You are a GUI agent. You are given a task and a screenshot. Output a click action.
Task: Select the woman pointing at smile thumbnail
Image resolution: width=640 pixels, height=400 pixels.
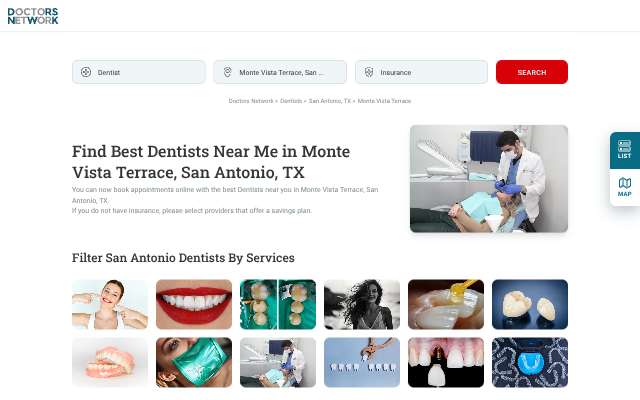[x=110, y=304]
